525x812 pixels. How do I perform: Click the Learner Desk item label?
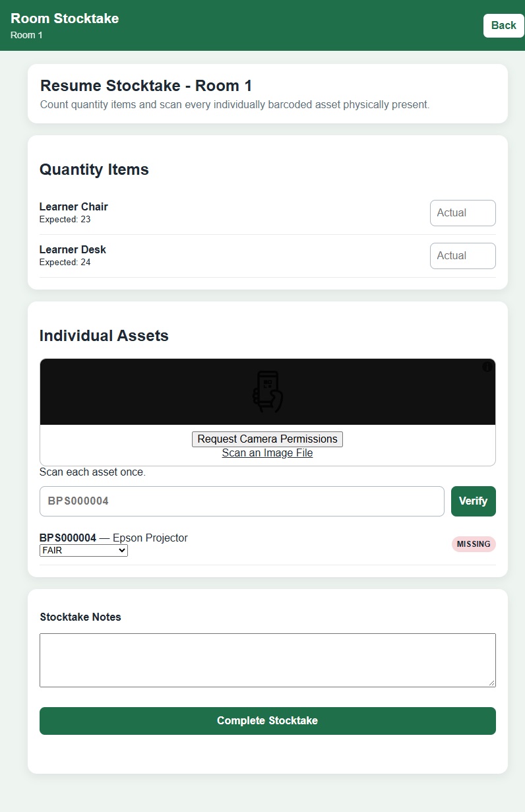pyautogui.click(x=73, y=249)
